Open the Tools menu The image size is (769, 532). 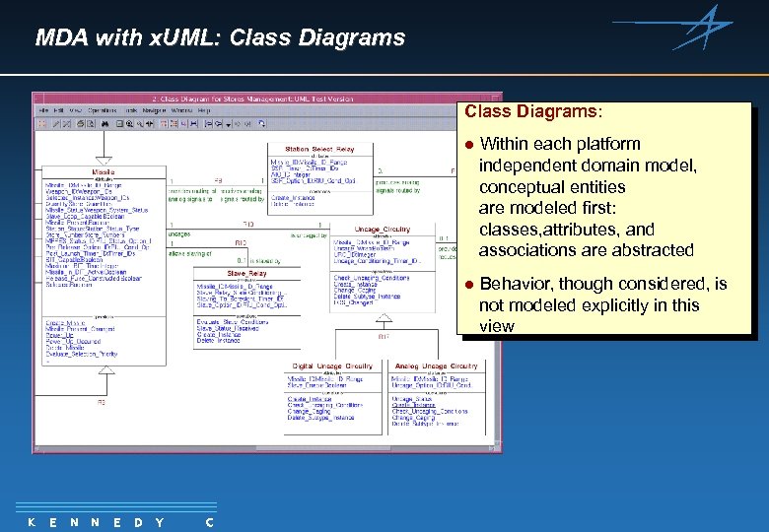131,110
